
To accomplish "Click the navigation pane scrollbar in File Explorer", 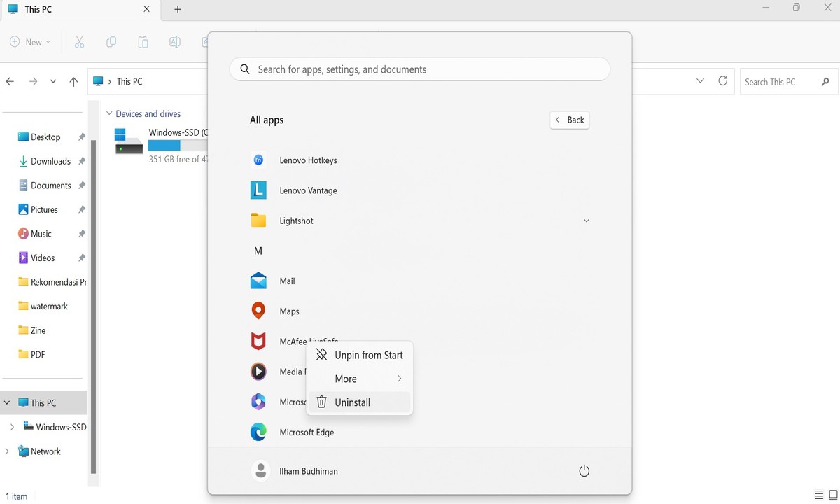I will 93,306.
